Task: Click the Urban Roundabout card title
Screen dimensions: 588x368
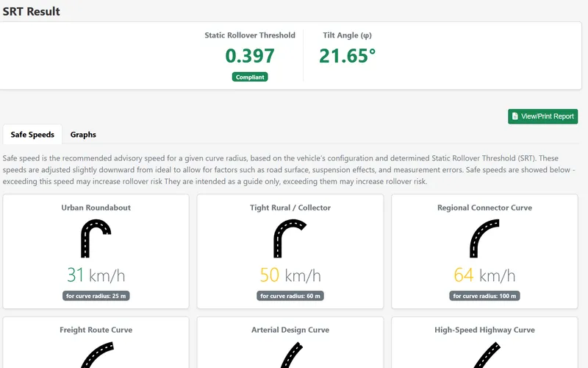Action: point(96,208)
